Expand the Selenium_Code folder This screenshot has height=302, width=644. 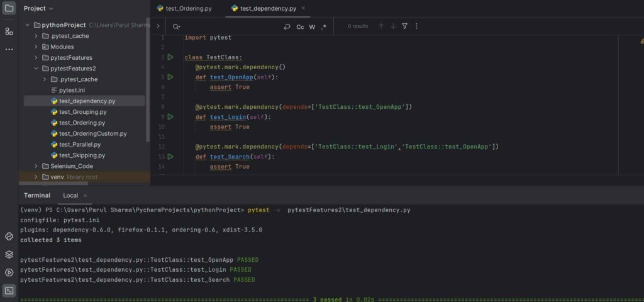point(36,166)
